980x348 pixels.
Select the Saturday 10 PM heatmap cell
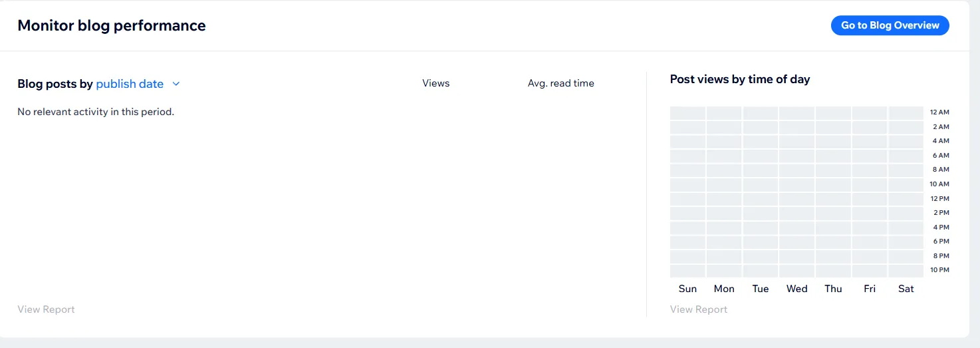[x=906, y=271]
